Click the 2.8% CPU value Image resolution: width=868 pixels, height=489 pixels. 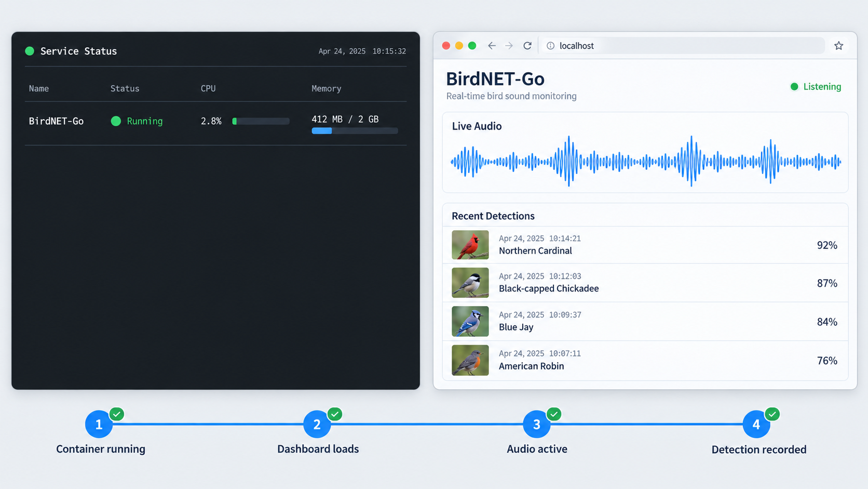pyautogui.click(x=211, y=121)
